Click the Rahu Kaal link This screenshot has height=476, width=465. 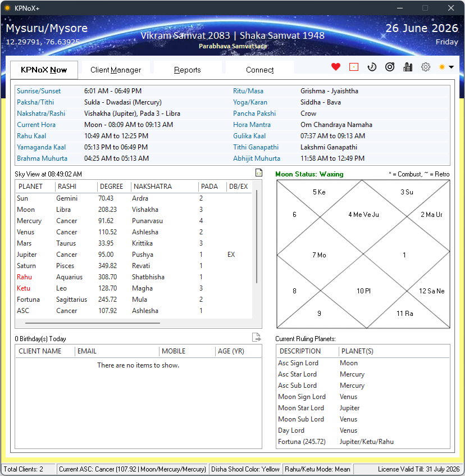point(31,136)
